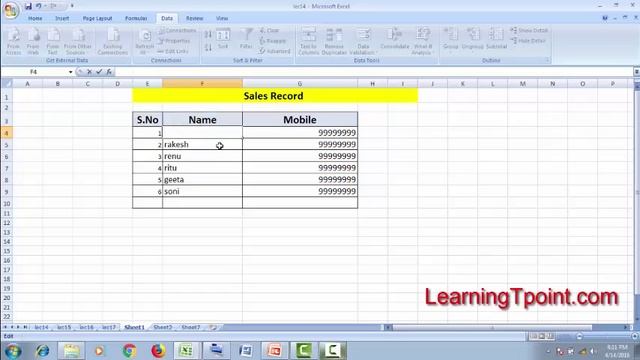Click the formula bar input
This screenshot has width=640, height=360.
[x=373, y=72]
